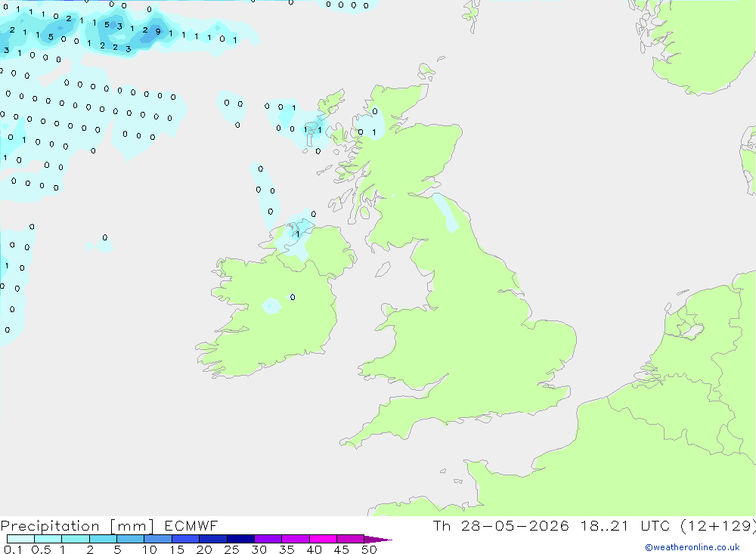Open the weatheronline.co.uk link
Viewport: 756px width, 554px height.
(692, 547)
